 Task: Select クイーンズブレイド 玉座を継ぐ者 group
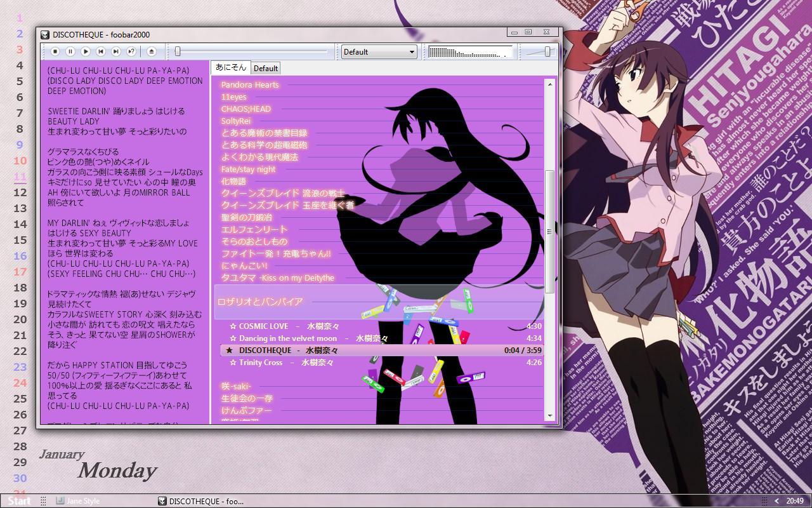pos(287,205)
